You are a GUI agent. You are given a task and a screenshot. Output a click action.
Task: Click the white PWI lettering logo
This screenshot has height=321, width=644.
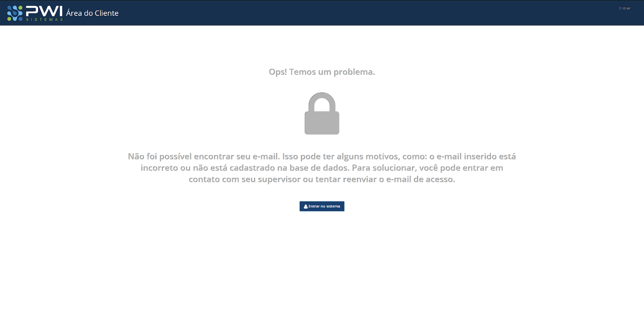44,10
